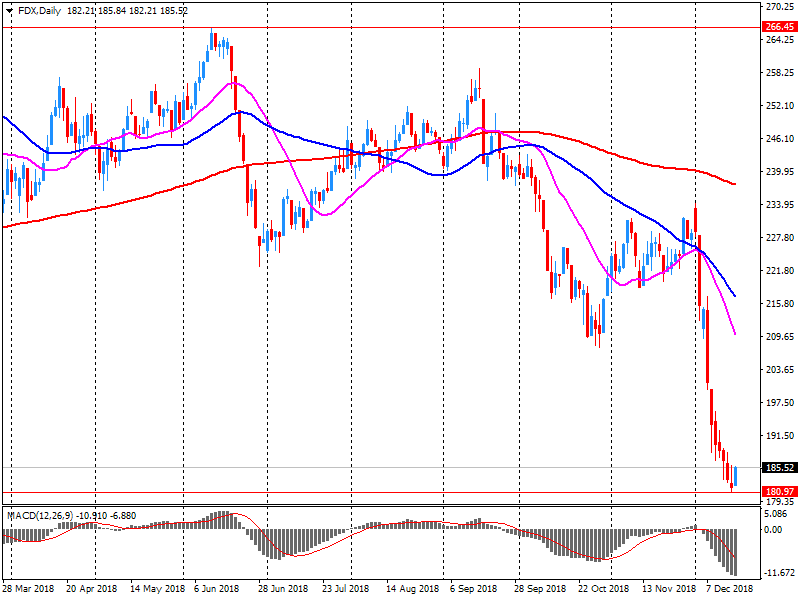Screen dimensions: 800x600
Task: Click the 28 Sep 2018 date label
Action: click(x=540, y=589)
